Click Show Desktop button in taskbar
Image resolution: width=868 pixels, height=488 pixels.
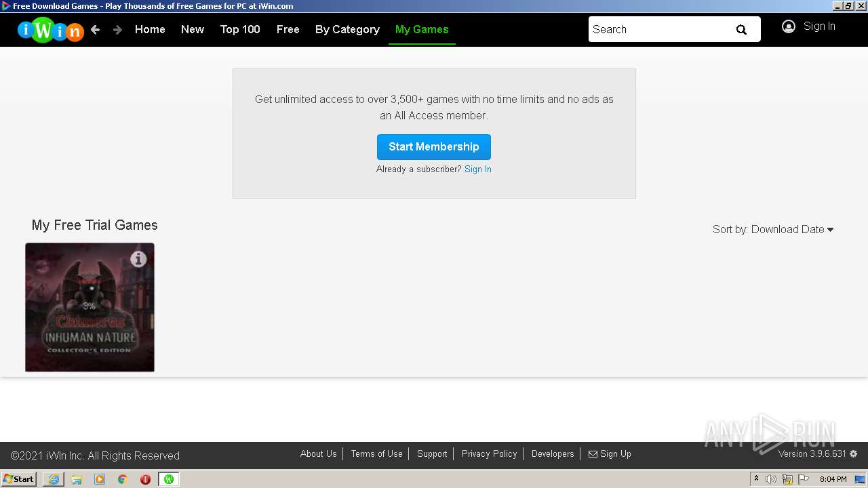click(860, 479)
